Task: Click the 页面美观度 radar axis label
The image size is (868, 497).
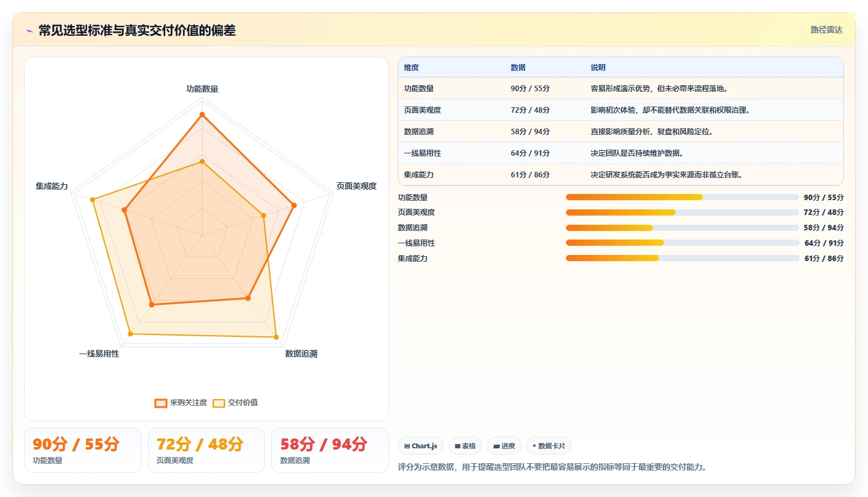Action: [x=356, y=186]
